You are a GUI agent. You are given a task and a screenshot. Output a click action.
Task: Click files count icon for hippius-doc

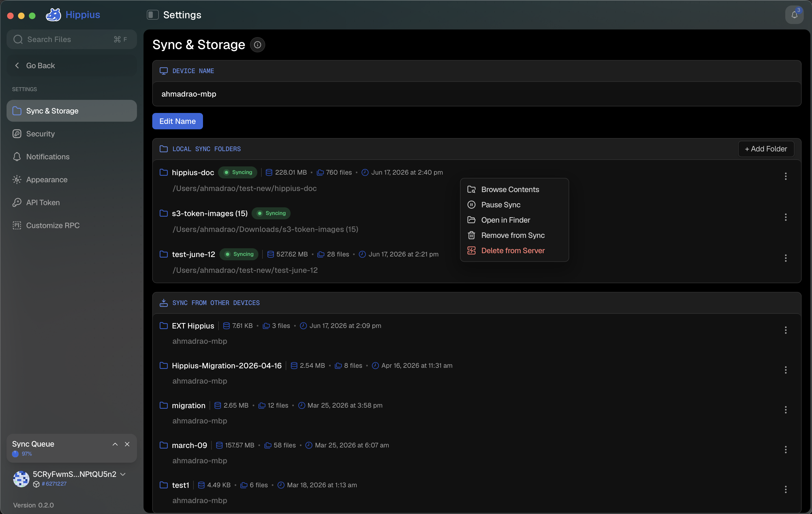[x=320, y=172]
